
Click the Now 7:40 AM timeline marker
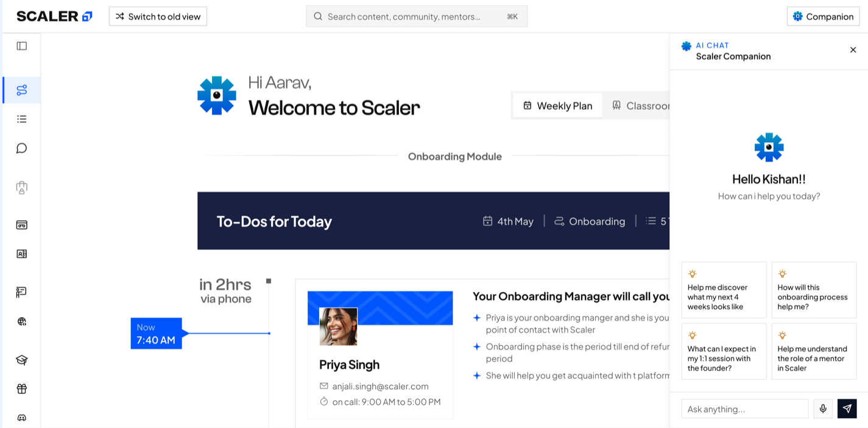(x=156, y=333)
